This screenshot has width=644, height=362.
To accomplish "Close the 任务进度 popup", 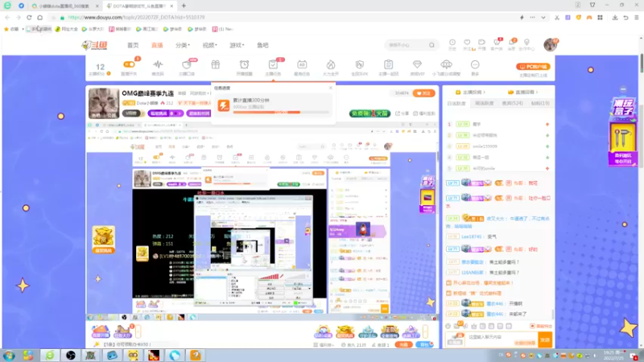I will pyautogui.click(x=331, y=88).
